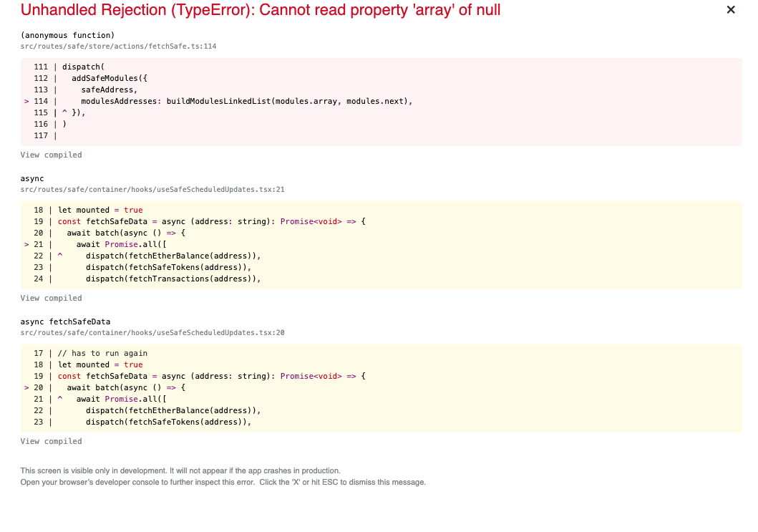
Task: Dismiss the error overlay with X
Action: 731,10
